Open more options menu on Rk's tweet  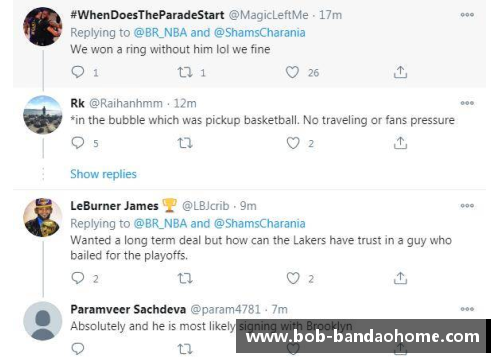(467, 103)
